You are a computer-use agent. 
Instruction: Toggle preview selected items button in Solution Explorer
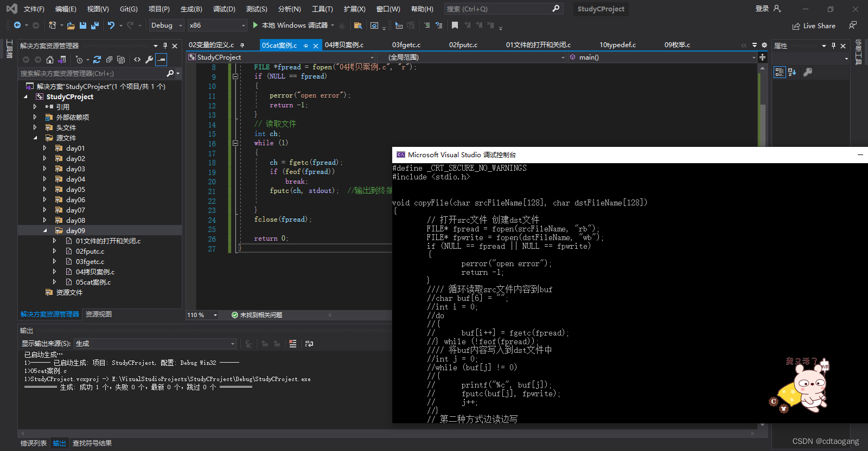(x=161, y=60)
